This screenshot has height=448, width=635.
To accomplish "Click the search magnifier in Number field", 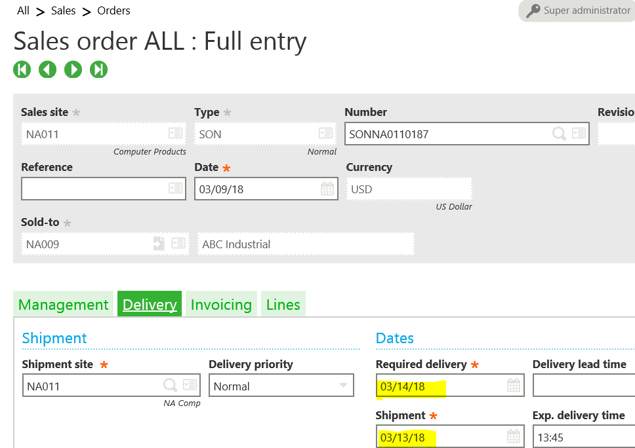I will pyautogui.click(x=559, y=134).
